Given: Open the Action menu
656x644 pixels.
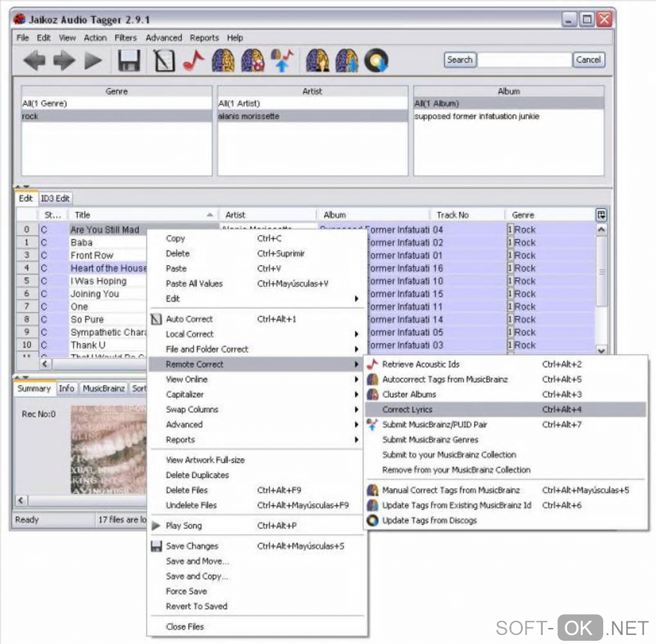Looking at the screenshot, I should click(x=95, y=38).
